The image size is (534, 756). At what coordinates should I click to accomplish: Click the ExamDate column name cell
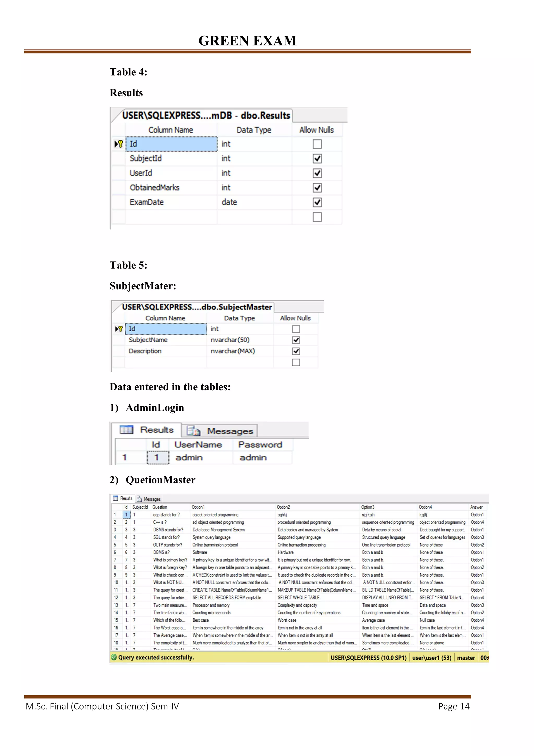coord(171,202)
